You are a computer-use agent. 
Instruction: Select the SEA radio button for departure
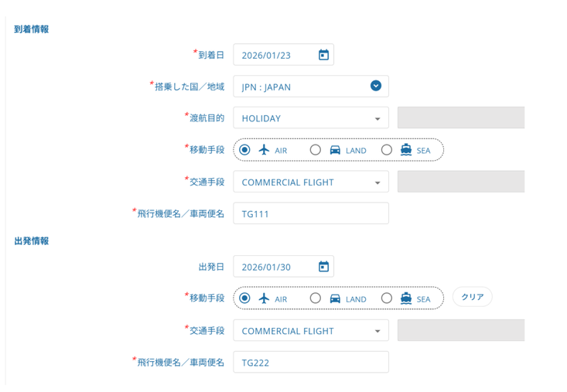[387, 298]
